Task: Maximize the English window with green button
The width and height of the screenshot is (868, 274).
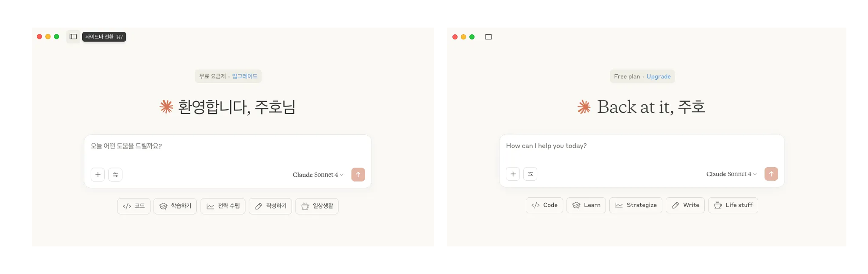Action: coord(472,37)
